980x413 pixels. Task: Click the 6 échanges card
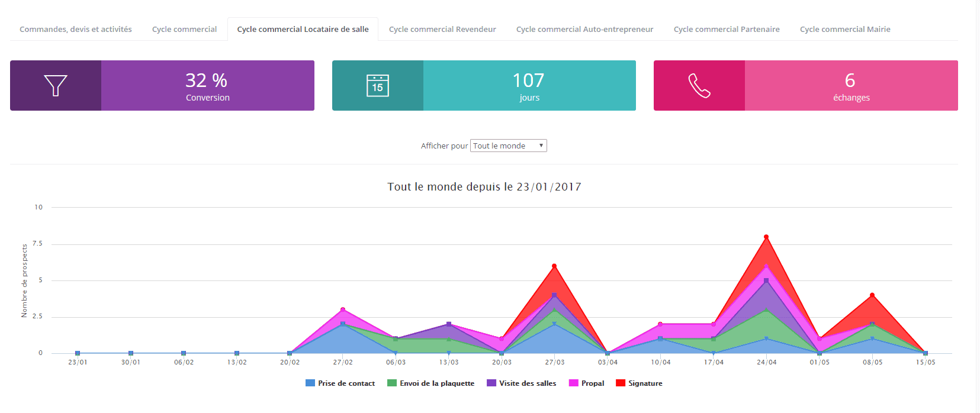pyautogui.click(x=851, y=86)
